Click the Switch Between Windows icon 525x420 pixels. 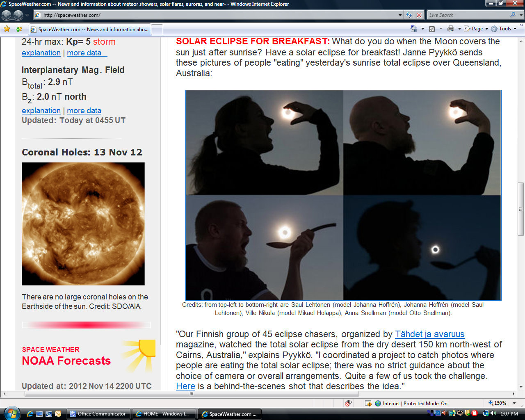(x=49, y=414)
